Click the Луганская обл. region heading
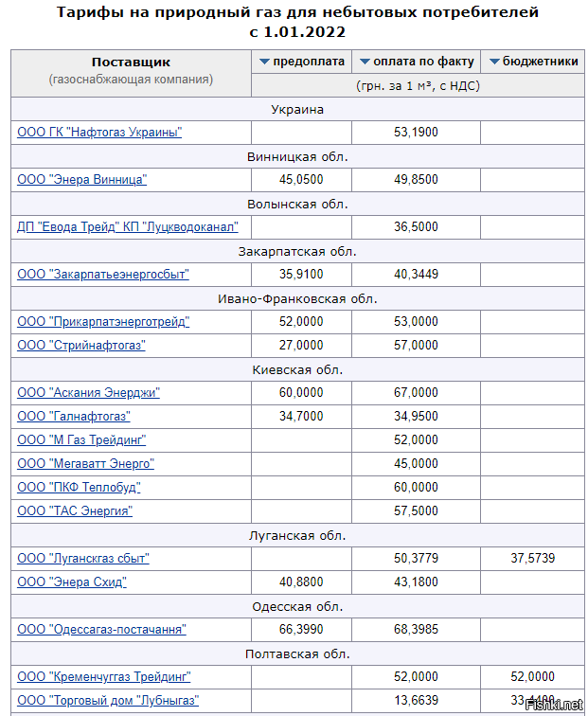The height and width of the screenshot is (716, 588). pyautogui.click(x=297, y=536)
